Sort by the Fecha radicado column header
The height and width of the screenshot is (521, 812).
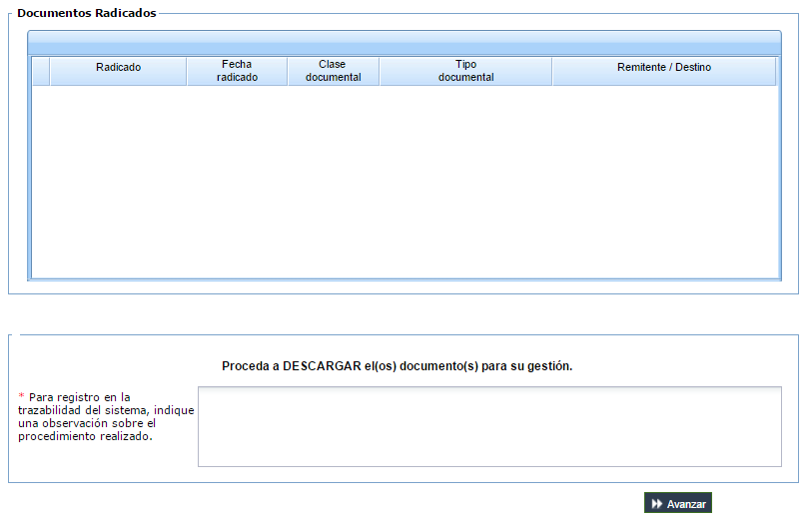tap(237, 71)
